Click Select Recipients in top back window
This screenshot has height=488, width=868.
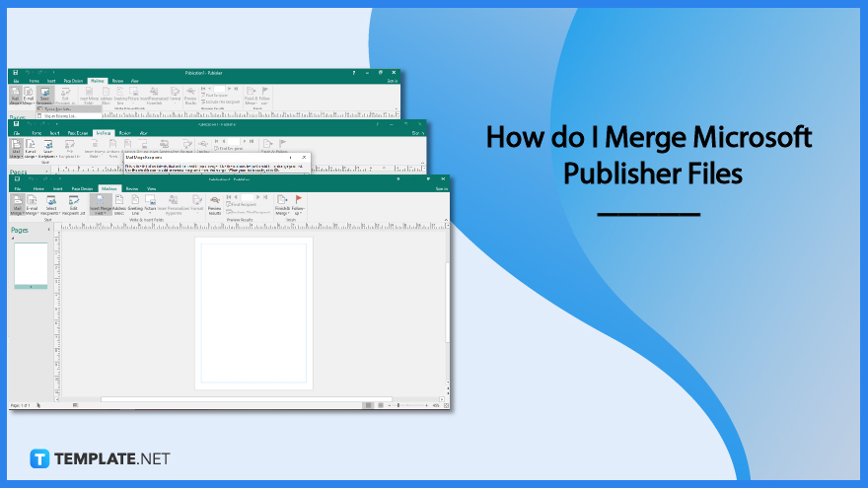(x=44, y=96)
